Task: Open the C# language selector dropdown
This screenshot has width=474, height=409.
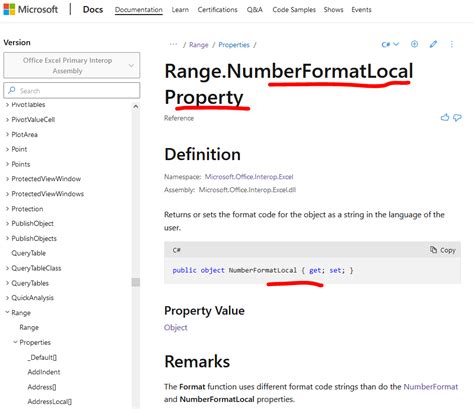Action: tap(390, 44)
